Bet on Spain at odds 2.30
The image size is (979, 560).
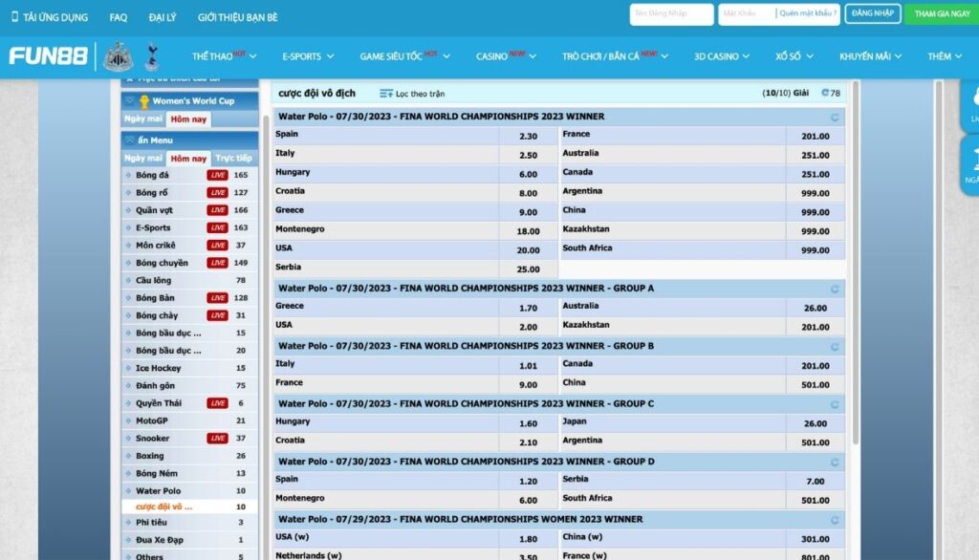coord(528,136)
